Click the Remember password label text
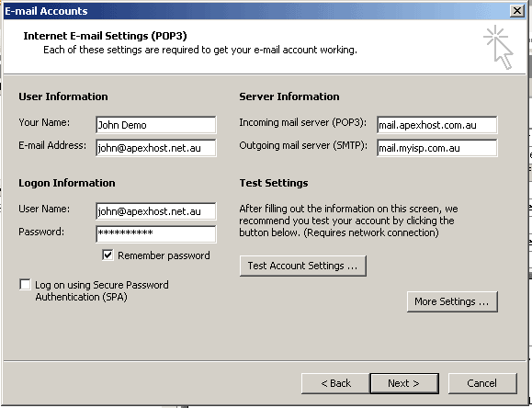This screenshot has height=408, width=532. pyautogui.click(x=164, y=255)
